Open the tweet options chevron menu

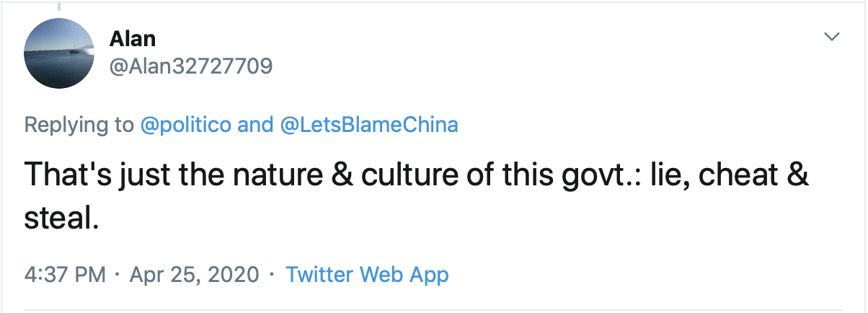[833, 37]
